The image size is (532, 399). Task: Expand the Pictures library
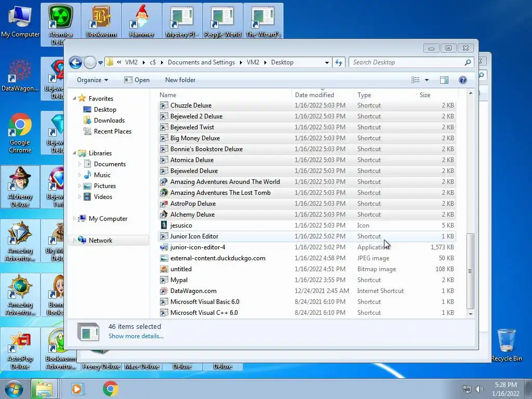pyautogui.click(x=79, y=186)
